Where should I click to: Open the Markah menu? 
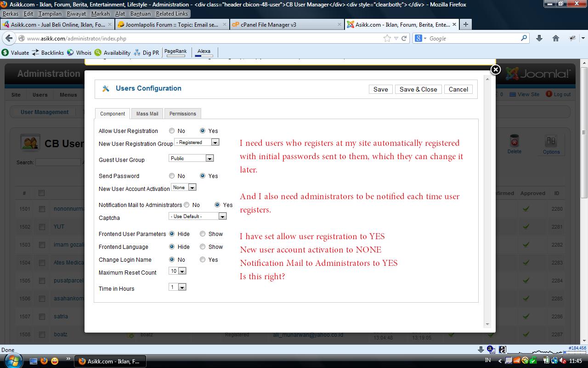coord(101,13)
